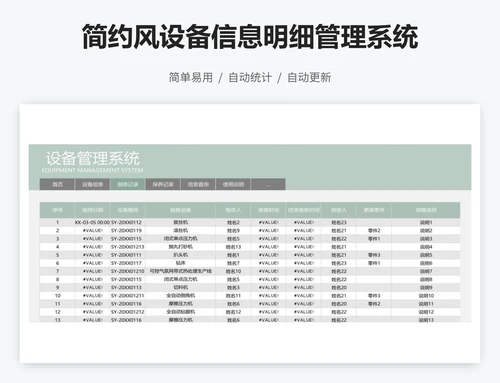Viewport: 500px width, 383px height.
Task: Click the 序号 column header
Action: tap(57, 210)
